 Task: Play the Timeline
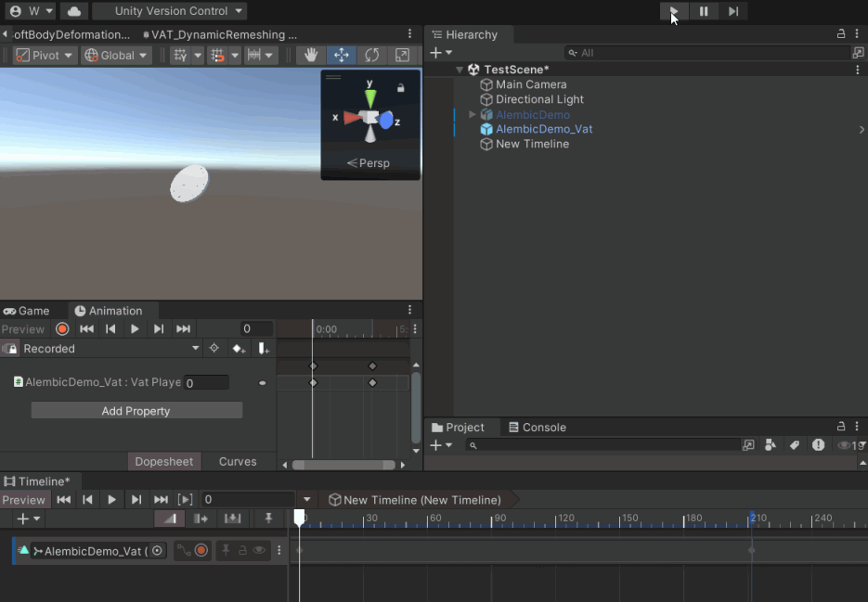pyautogui.click(x=111, y=500)
